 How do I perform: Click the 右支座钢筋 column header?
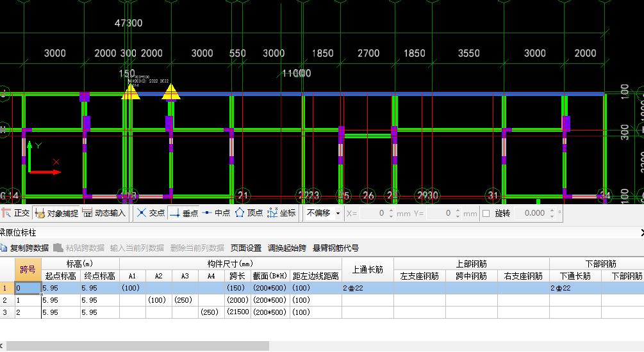point(524,276)
